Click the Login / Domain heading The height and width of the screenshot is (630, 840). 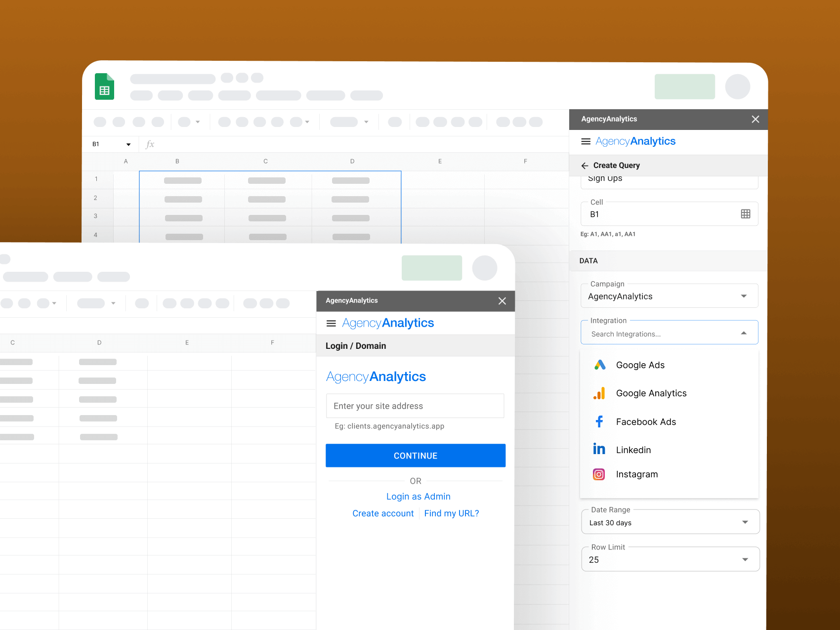coord(356,346)
